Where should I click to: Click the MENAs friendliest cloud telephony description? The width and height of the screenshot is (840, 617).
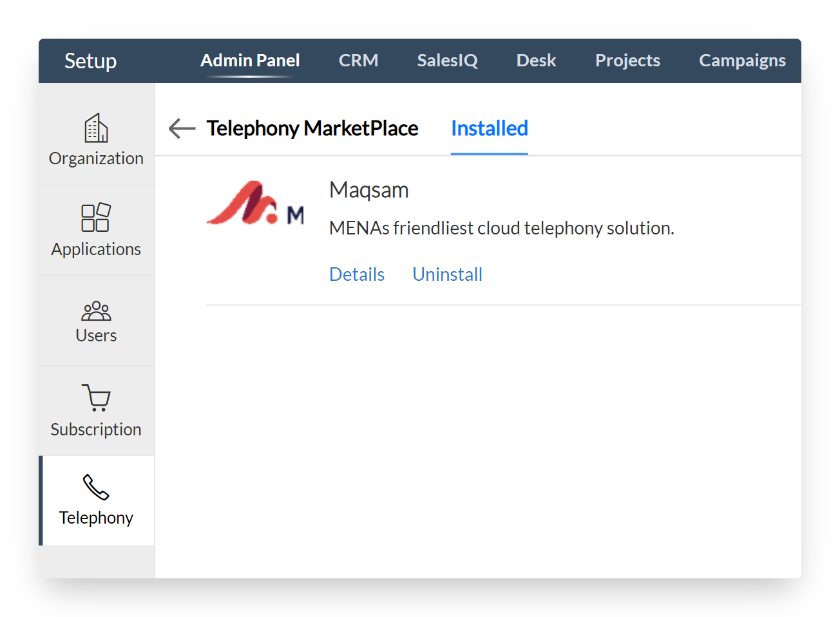click(x=501, y=228)
